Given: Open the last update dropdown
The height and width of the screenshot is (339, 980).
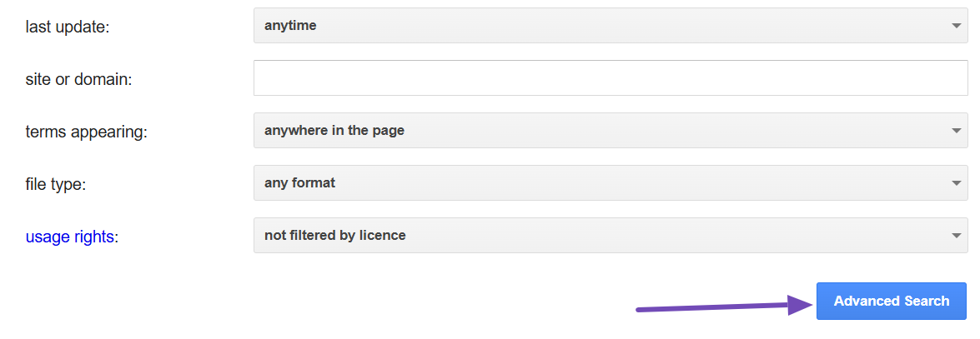Looking at the screenshot, I should coord(610,26).
